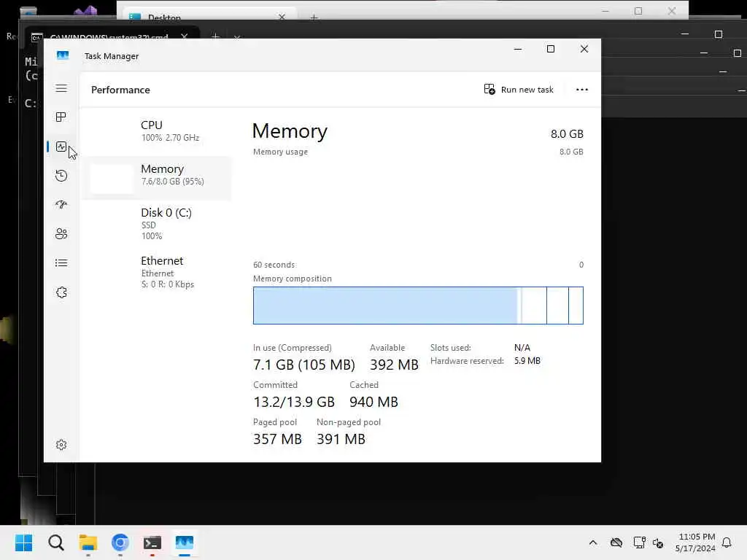
Task: Open Task Manager Settings gear icon
Action: (x=61, y=445)
